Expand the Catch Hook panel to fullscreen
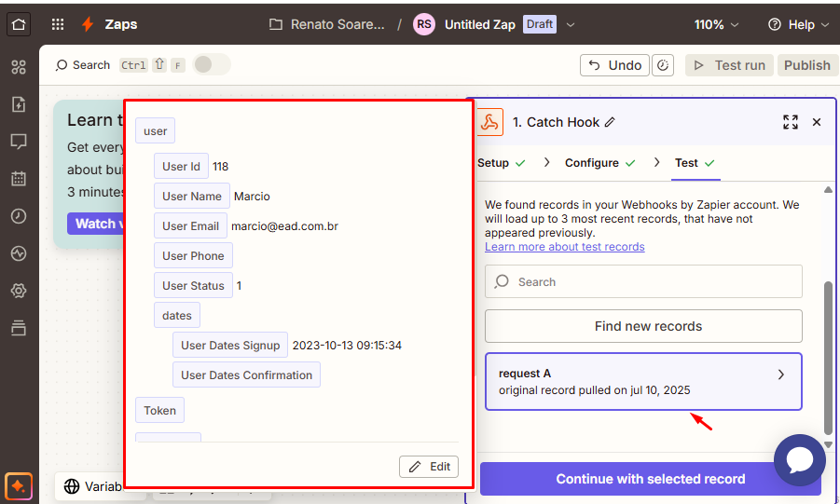The height and width of the screenshot is (504, 840). pos(791,122)
